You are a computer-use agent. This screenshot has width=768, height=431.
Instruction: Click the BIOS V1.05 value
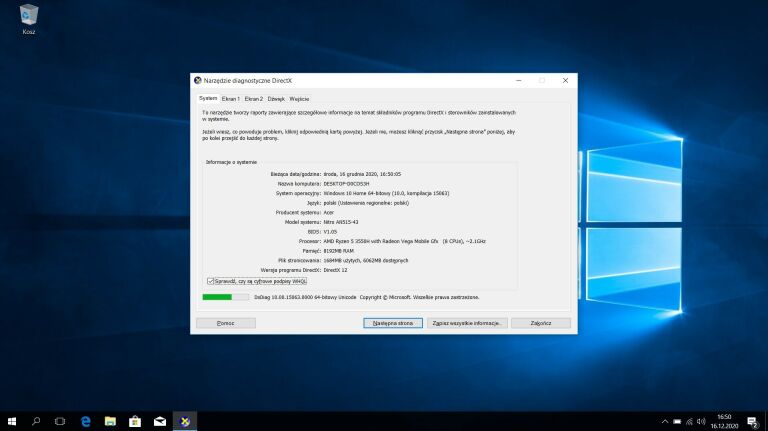[330, 232]
